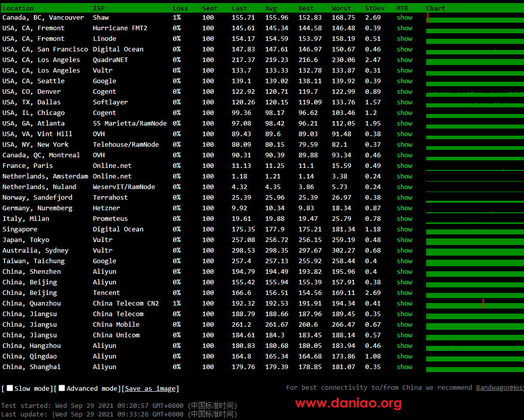Image resolution: width=524 pixels, height=420 pixels.
Task: Click the Sydney Vultr latency chart bar
Action: pos(475,252)
